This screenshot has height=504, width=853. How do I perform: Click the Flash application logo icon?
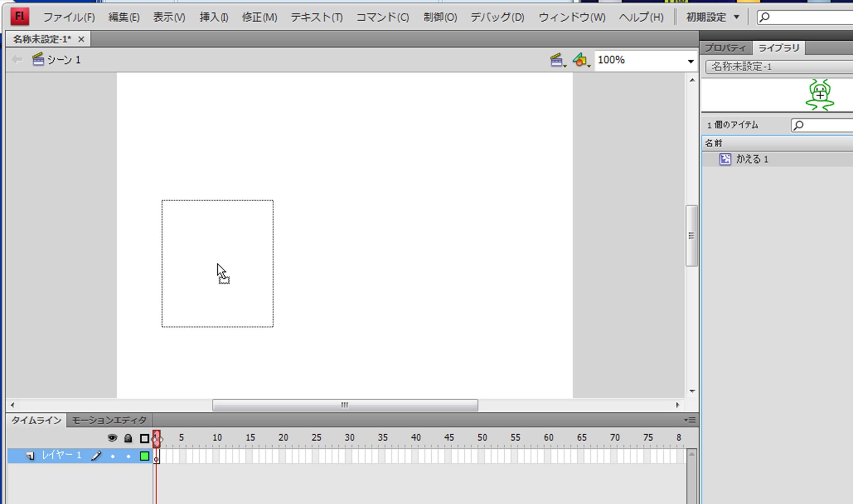(x=20, y=17)
